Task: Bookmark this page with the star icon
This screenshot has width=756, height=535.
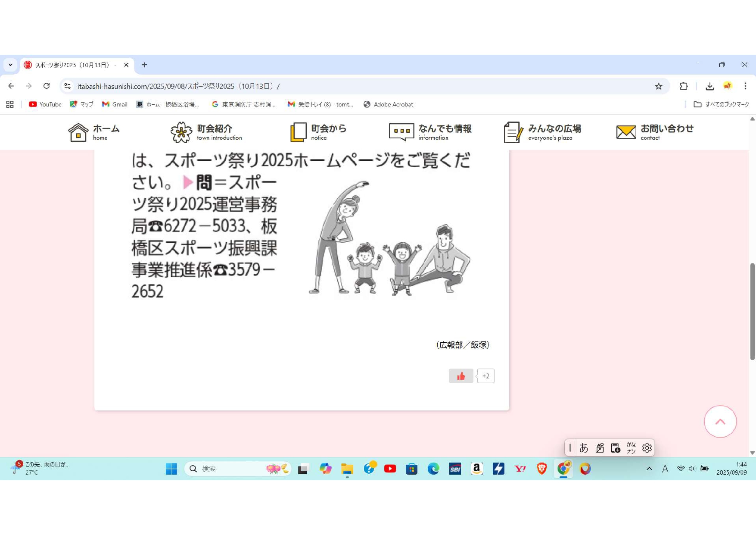Action: [658, 86]
